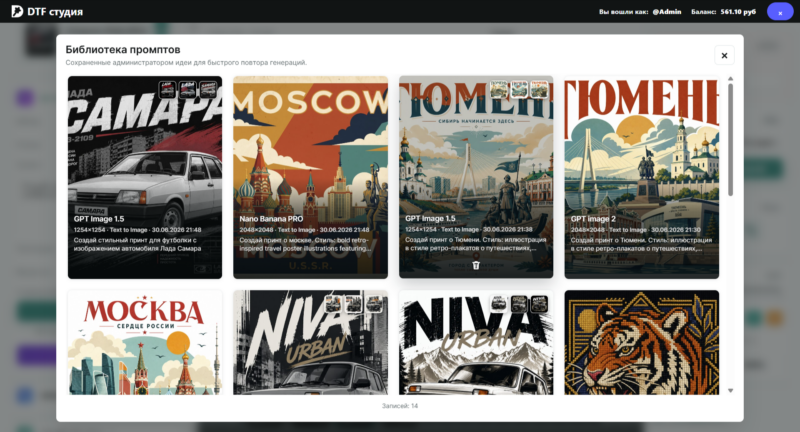This screenshot has height=432, width=800.
Task: Click the balance value 561.10 руб
Action: coord(738,12)
